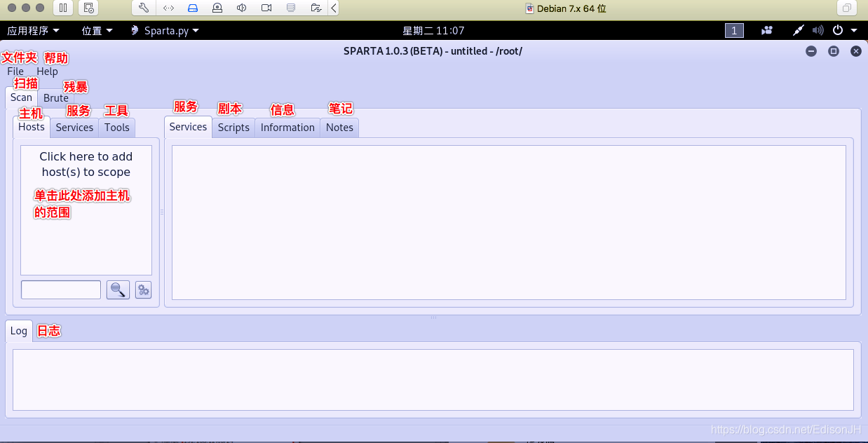Open the File menu
The image size is (868, 443).
click(x=15, y=71)
